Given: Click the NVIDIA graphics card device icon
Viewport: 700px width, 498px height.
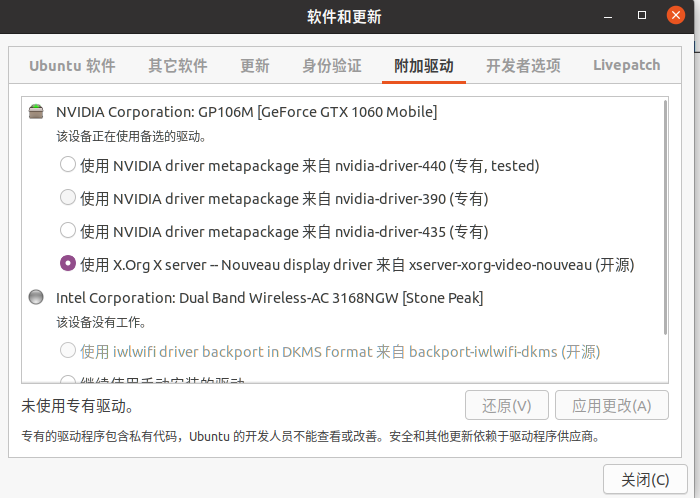Looking at the screenshot, I should tap(36, 112).
